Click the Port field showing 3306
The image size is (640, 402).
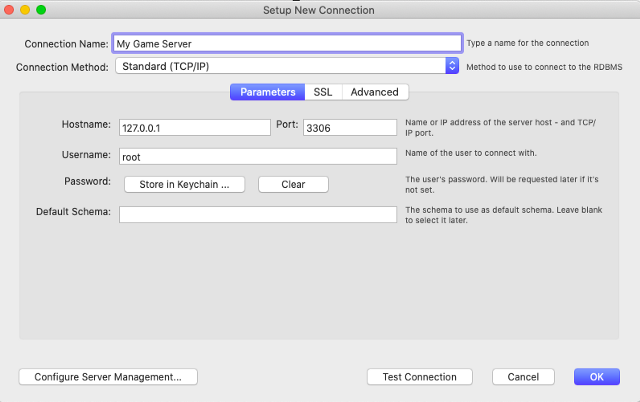click(350, 128)
